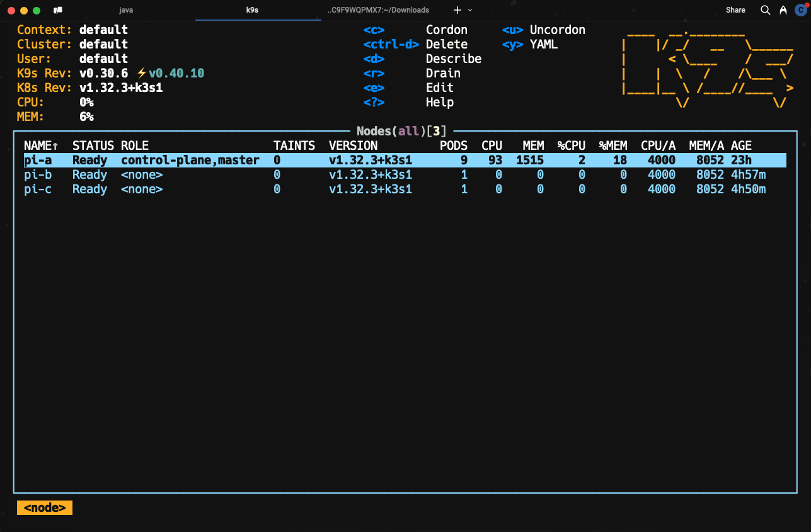811x532 pixels.
Task: Click the K9s Rev v0.30.6 value
Action: point(104,73)
